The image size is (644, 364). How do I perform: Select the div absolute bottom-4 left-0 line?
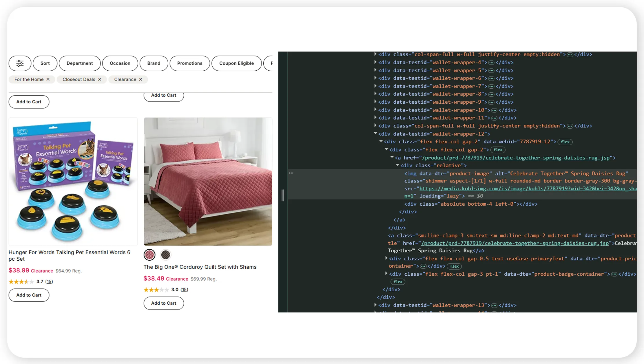[471, 204]
